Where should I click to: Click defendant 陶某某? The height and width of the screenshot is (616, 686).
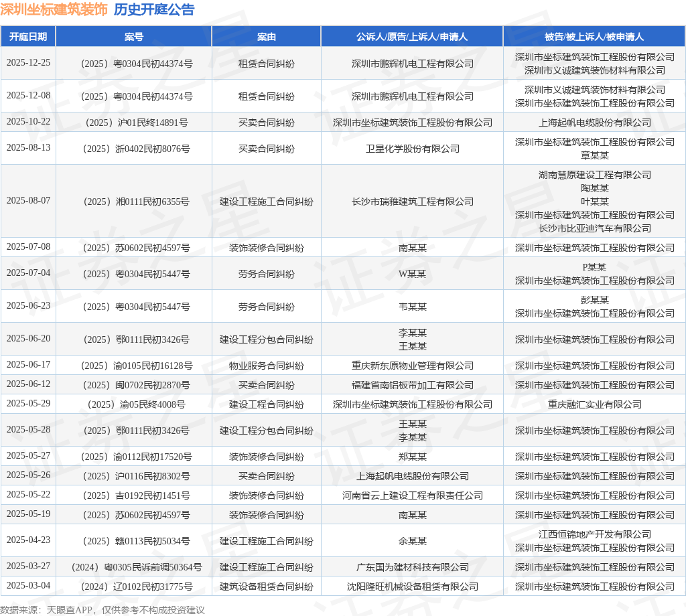(x=595, y=188)
